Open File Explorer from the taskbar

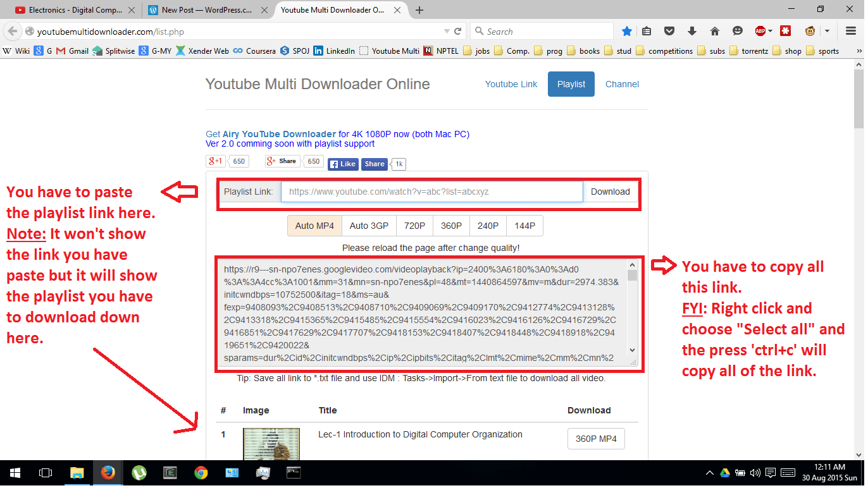click(77, 473)
